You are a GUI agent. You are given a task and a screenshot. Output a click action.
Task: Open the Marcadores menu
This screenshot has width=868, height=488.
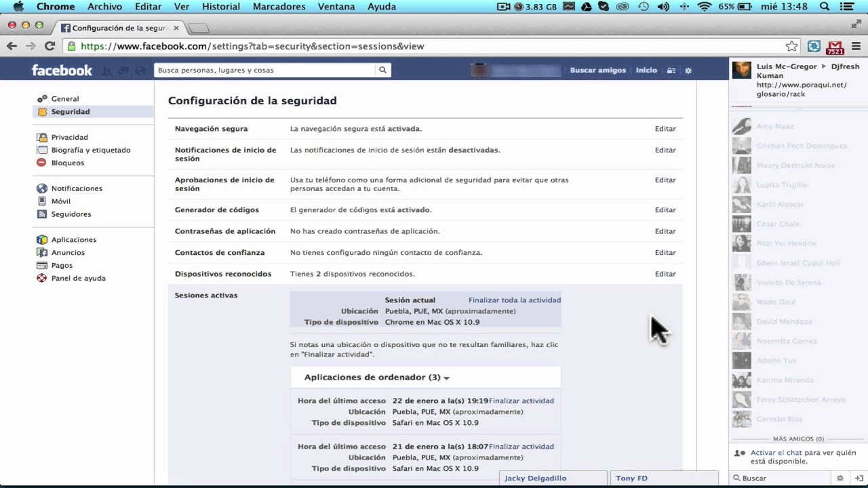click(x=279, y=7)
